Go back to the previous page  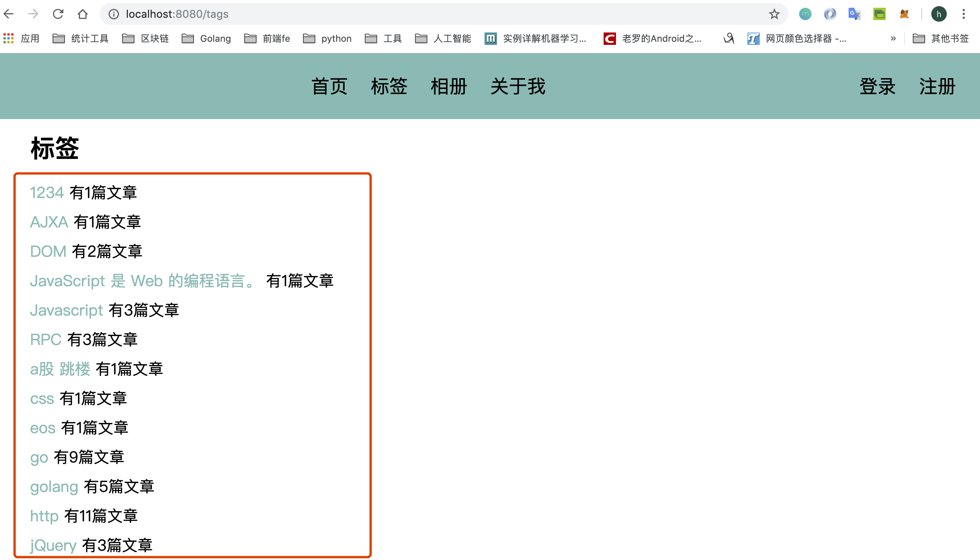(9, 14)
